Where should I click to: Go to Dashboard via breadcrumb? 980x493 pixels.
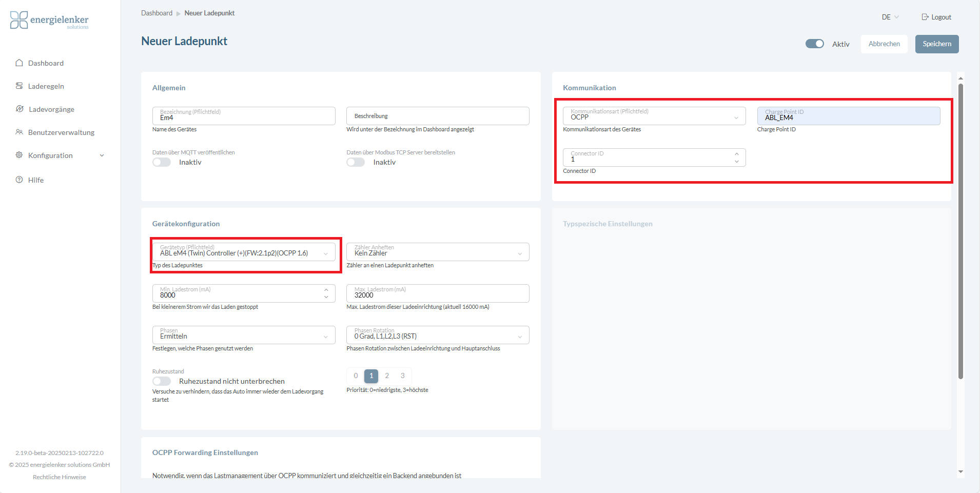[x=156, y=13]
